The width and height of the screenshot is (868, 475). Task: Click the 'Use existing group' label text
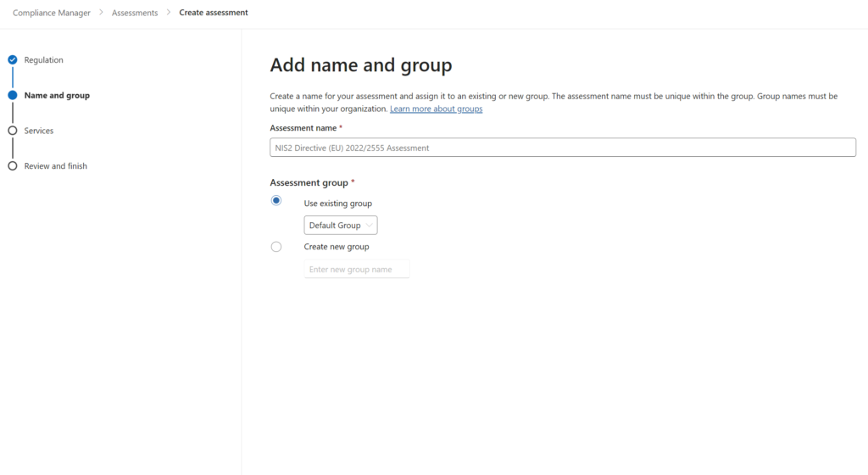tap(337, 204)
